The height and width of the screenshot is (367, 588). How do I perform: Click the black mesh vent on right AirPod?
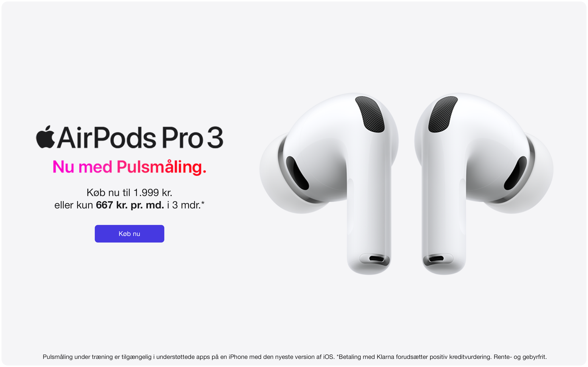click(x=443, y=114)
